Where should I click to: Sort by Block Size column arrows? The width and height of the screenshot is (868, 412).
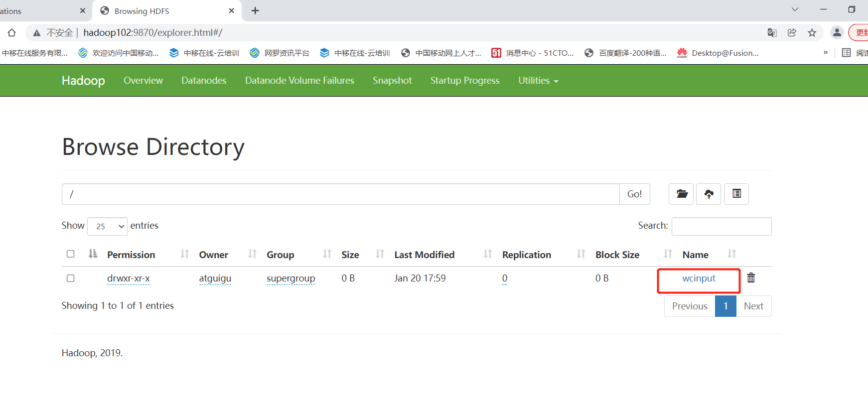coord(668,254)
